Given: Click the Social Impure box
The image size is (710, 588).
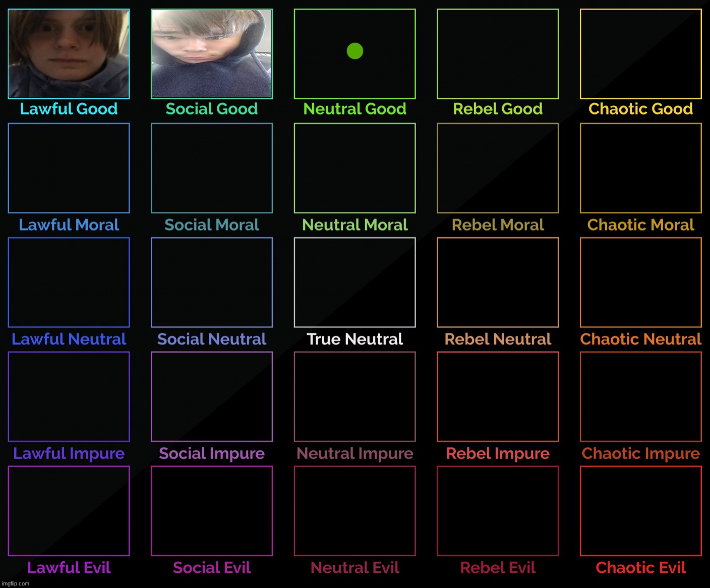Looking at the screenshot, I should click(x=212, y=397).
